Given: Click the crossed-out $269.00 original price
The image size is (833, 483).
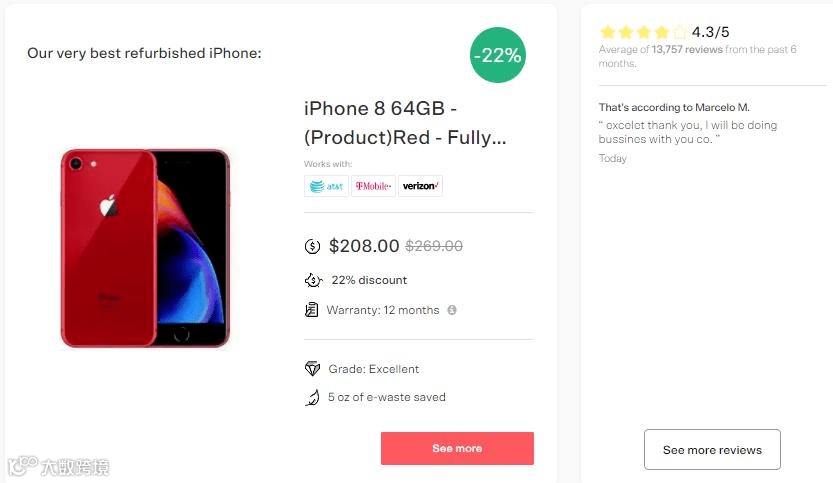Looking at the screenshot, I should (x=434, y=246).
